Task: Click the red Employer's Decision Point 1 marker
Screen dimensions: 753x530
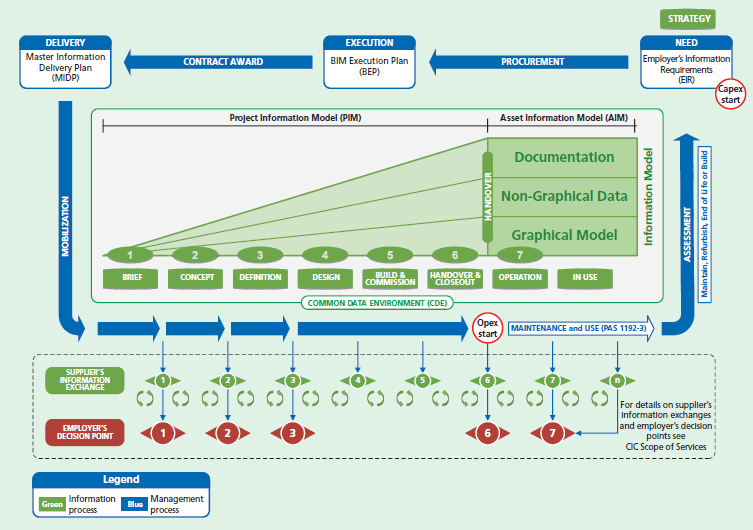Action: [163, 433]
